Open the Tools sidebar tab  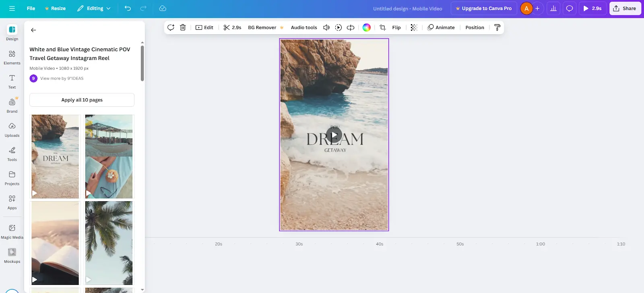click(12, 154)
